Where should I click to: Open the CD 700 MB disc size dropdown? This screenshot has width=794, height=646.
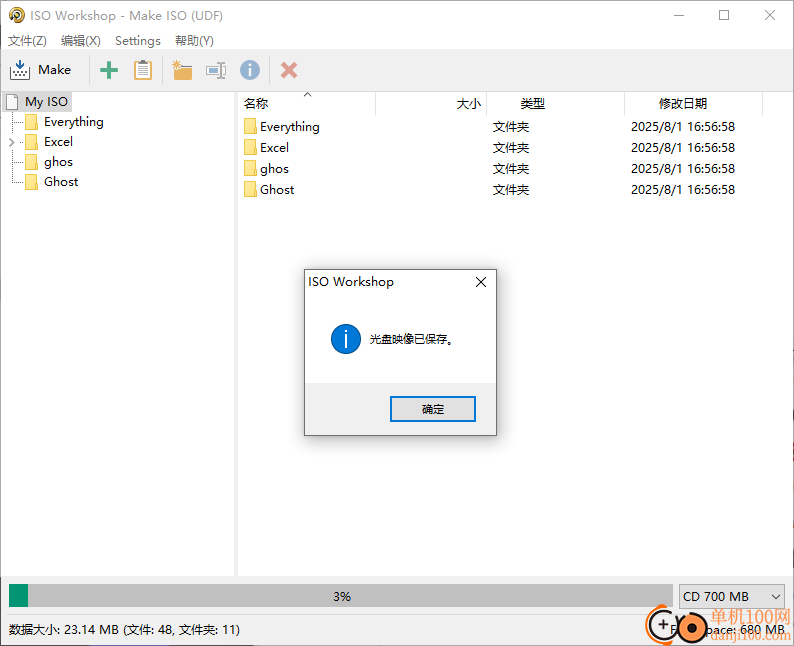pos(731,596)
